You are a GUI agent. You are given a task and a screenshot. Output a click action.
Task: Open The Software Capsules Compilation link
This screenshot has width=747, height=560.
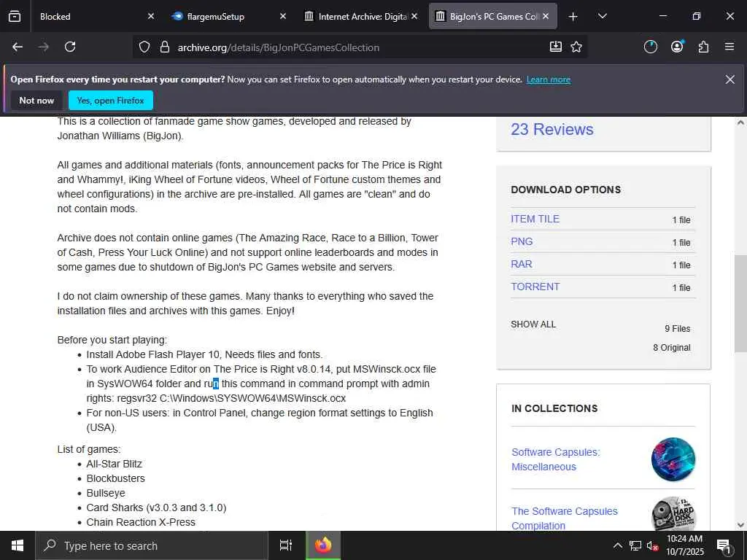pos(565,518)
